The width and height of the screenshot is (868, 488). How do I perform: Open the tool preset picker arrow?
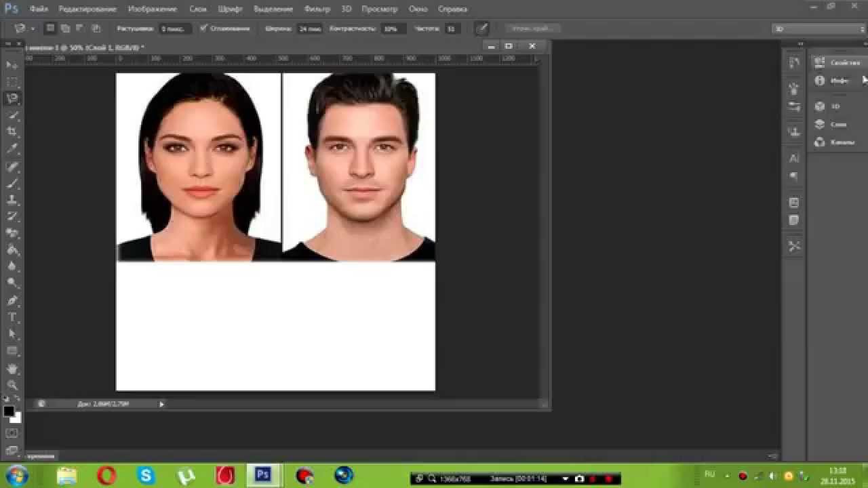click(33, 29)
